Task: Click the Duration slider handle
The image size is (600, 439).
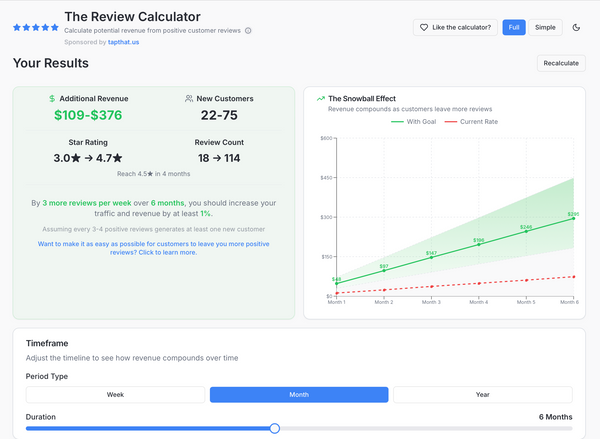Action: (x=275, y=429)
